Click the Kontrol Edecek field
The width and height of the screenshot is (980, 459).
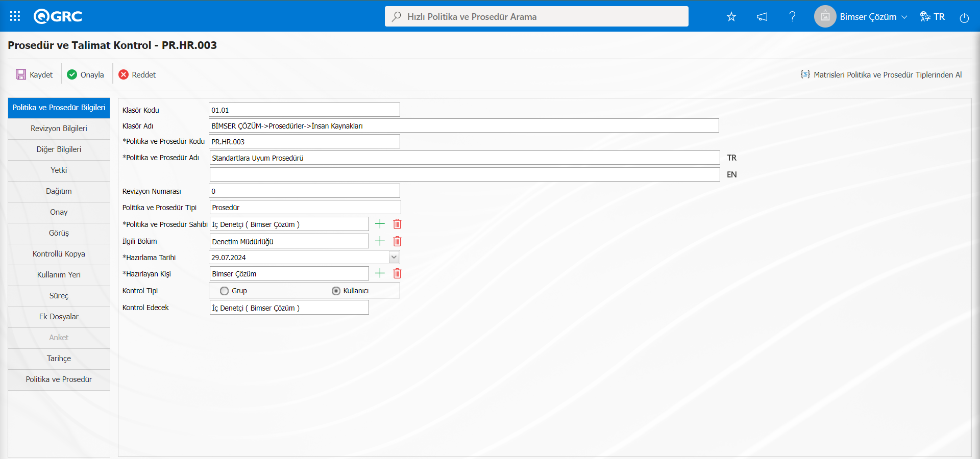pos(289,308)
